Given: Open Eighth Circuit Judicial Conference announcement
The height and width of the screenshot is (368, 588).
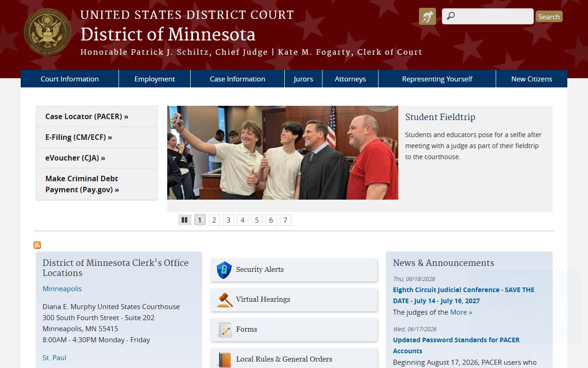Looking at the screenshot, I should (464, 295).
